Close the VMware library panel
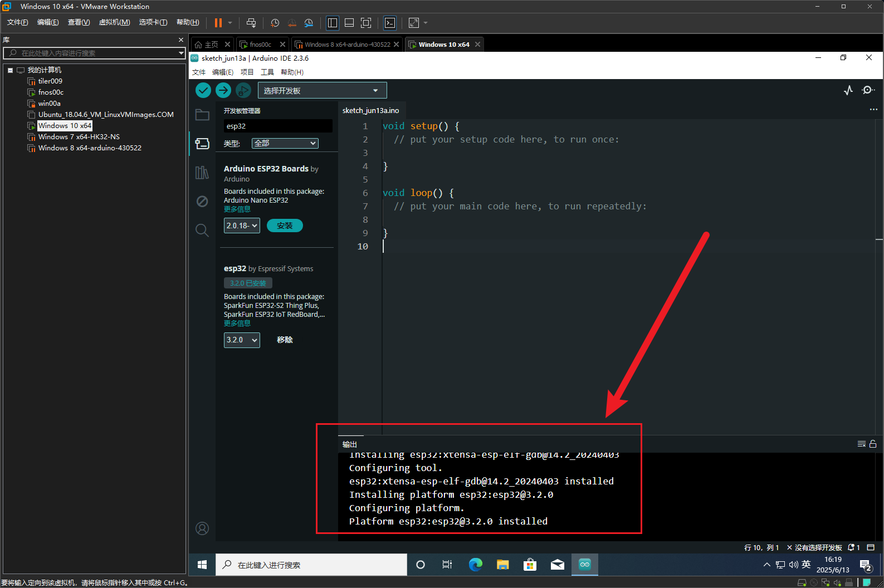 pyautogui.click(x=180, y=40)
